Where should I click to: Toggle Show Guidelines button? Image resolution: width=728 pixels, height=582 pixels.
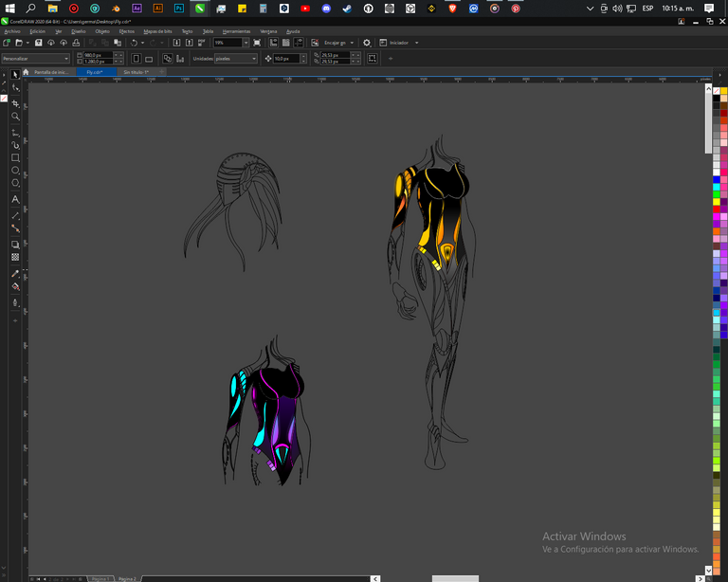(x=299, y=43)
